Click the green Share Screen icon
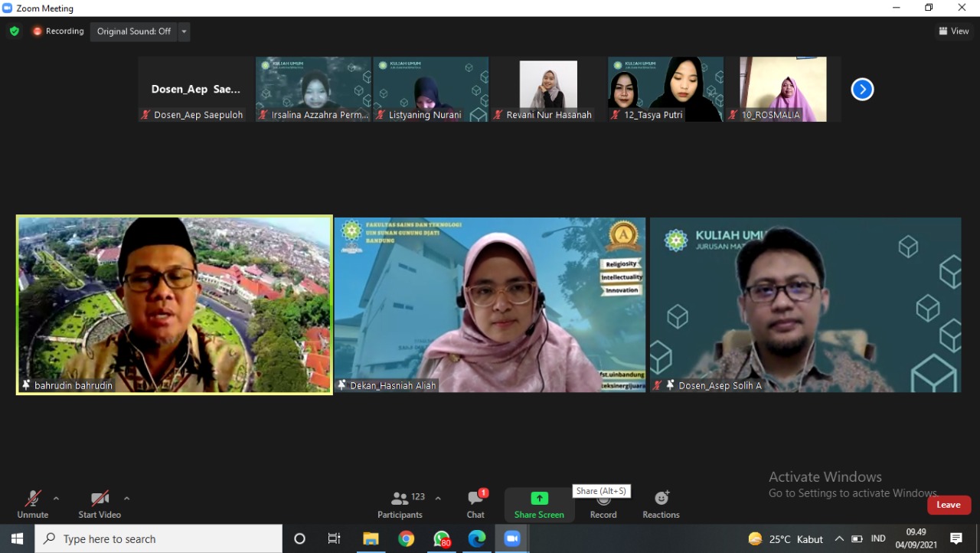The height and width of the screenshot is (553, 980). coord(539,499)
